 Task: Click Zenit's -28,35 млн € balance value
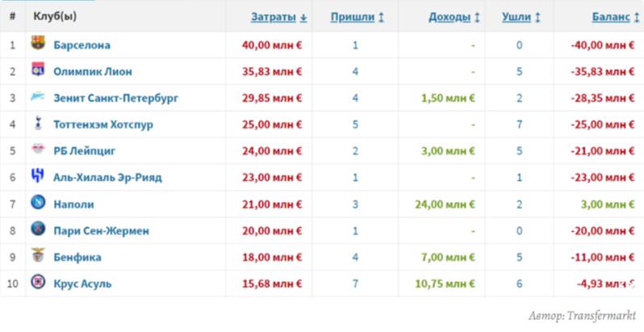603,99
